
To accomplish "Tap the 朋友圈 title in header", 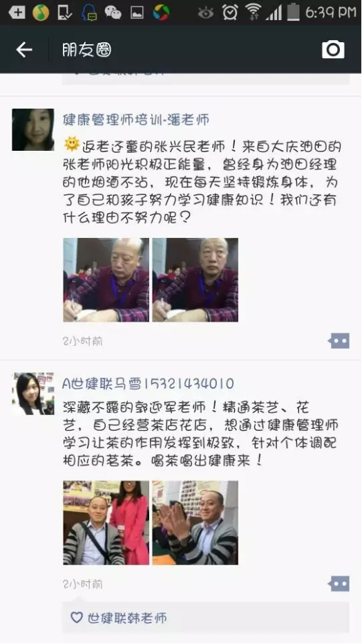I will pyautogui.click(x=86, y=50).
